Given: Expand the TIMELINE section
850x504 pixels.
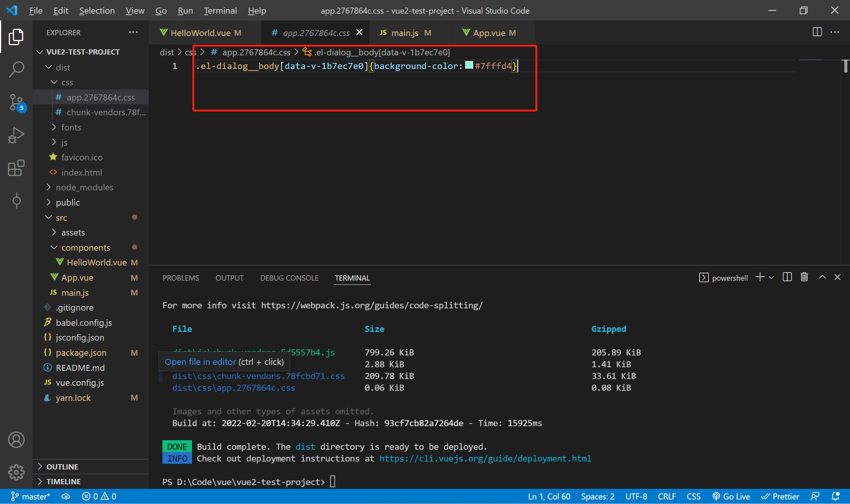Looking at the screenshot, I should click(91, 482).
